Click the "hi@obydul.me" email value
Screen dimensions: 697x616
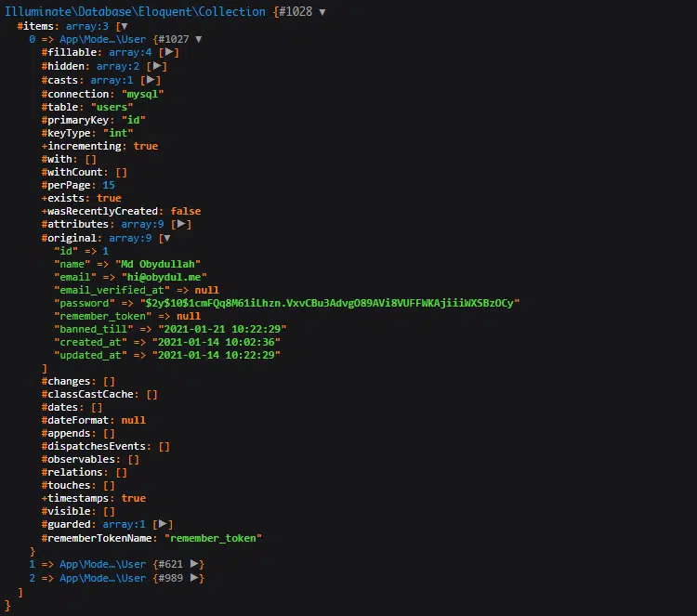(x=165, y=277)
